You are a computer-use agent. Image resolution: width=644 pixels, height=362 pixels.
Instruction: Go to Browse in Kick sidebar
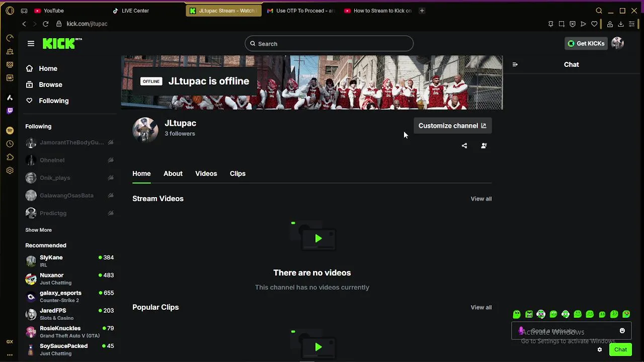(x=50, y=84)
